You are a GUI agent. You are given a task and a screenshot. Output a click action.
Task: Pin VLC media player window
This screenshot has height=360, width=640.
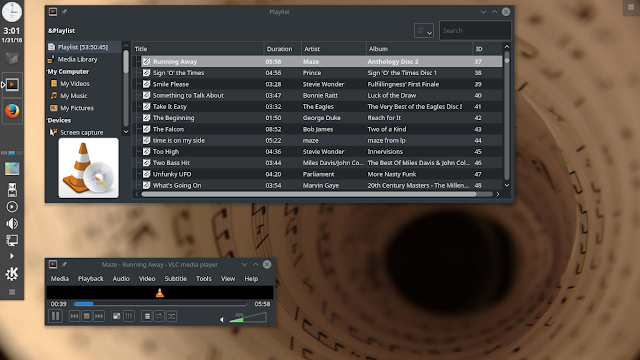(64, 264)
